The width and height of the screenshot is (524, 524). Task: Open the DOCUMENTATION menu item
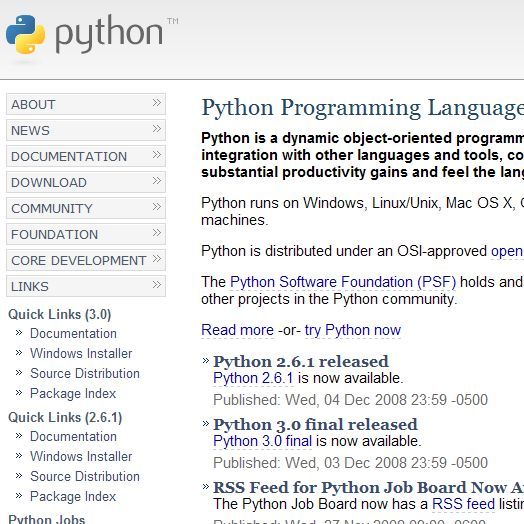86,156
